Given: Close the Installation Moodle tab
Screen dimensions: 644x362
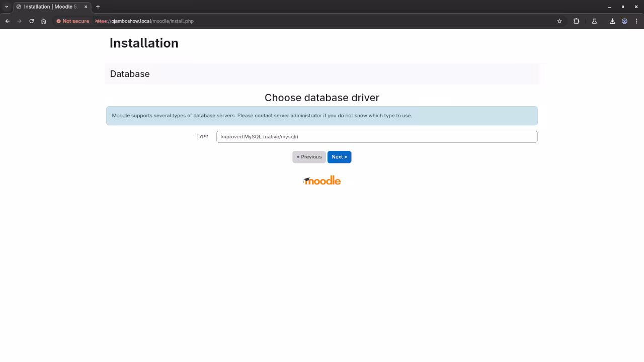Looking at the screenshot, I should 86,7.
